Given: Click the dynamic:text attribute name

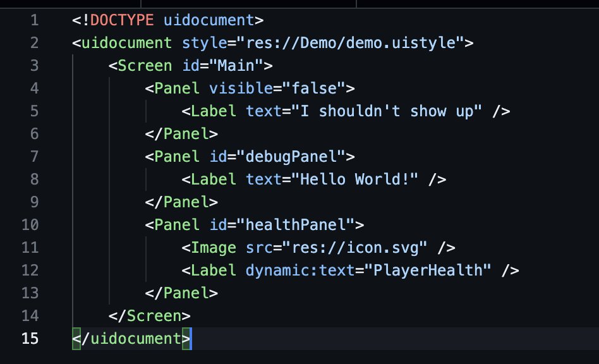Looking at the screenshot, I should 300,270.
